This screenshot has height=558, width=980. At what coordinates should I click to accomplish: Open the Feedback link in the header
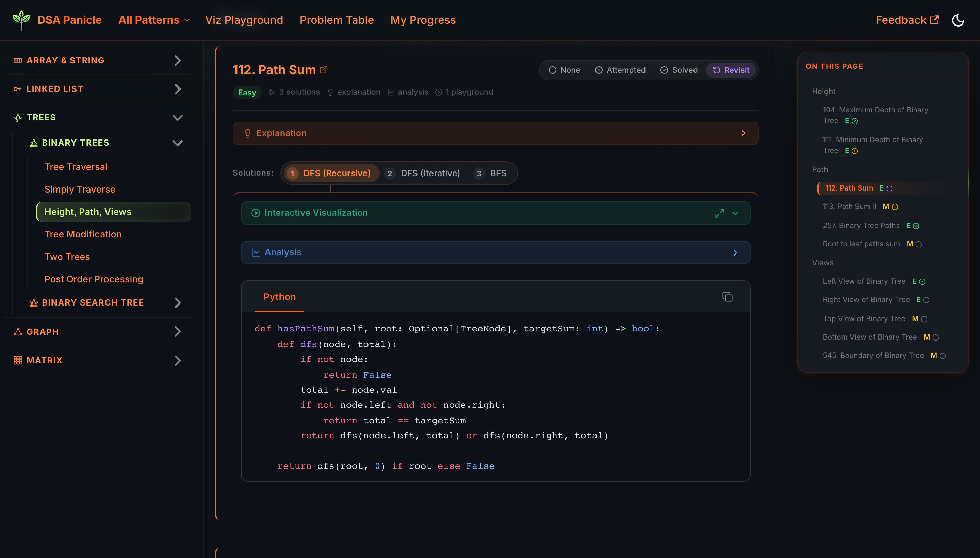[907, 20]
